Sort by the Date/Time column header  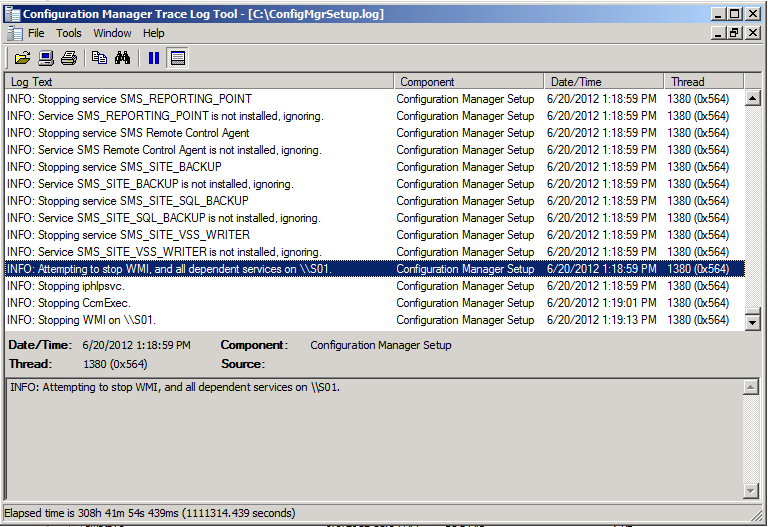coord(604,82)
